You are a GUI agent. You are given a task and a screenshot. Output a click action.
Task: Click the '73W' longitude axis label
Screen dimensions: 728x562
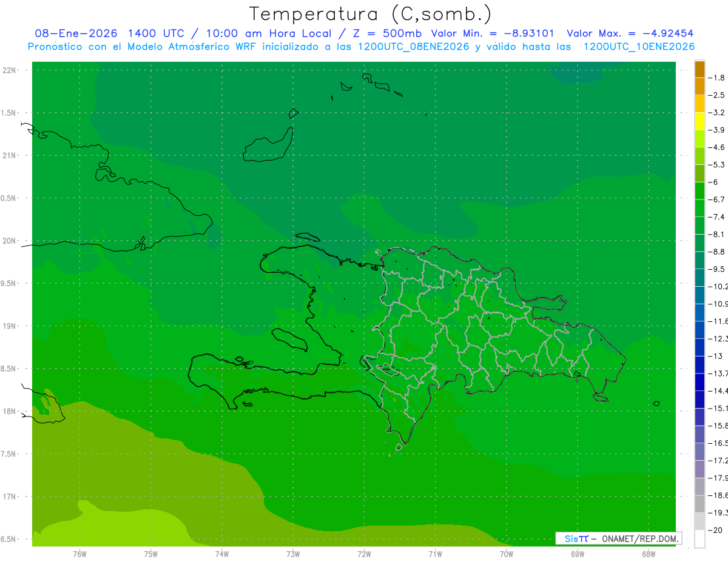coord(293,554)
